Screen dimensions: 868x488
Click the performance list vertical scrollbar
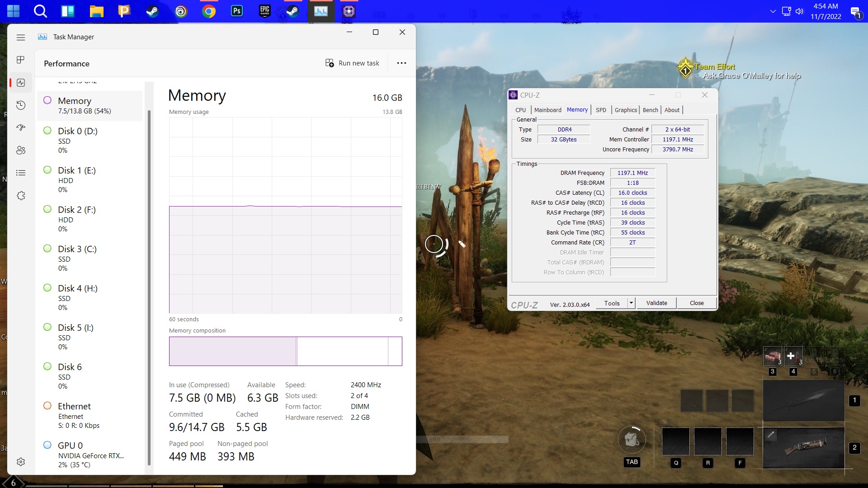[x=149, y=280]
